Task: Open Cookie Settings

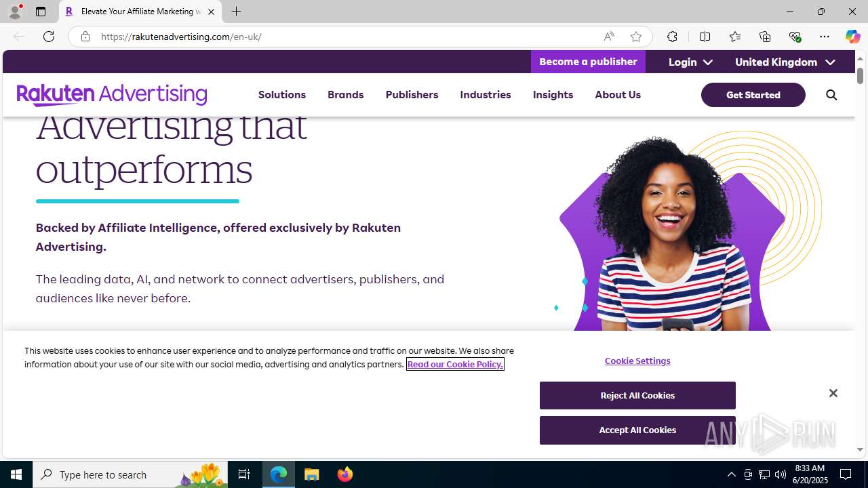Action: click(x=637, y=361)
